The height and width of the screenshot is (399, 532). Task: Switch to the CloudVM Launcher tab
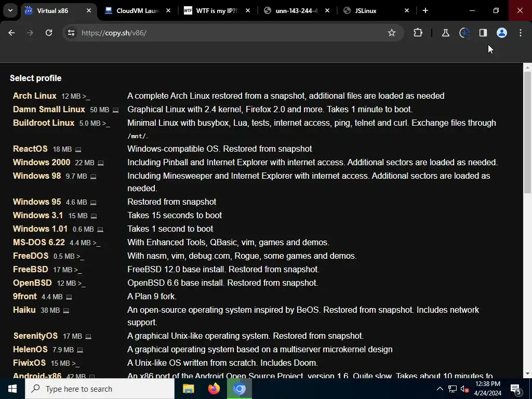138,11
